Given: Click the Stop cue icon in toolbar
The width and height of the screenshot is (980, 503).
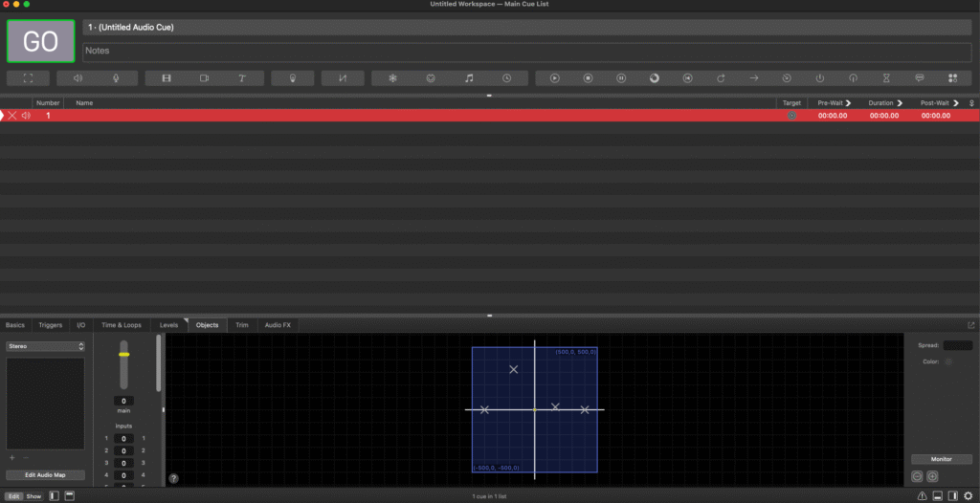Looking at the screenshot, I should (589, 77).
